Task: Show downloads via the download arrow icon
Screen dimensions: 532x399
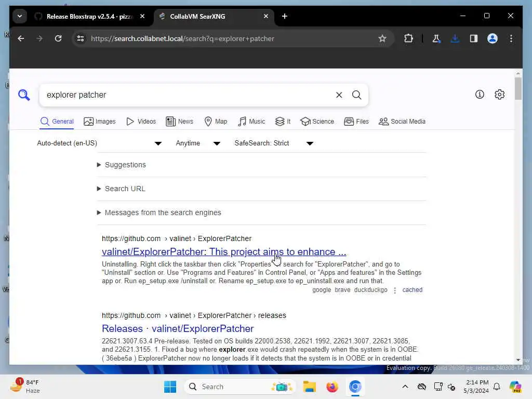Action: (x=455, y=38)
